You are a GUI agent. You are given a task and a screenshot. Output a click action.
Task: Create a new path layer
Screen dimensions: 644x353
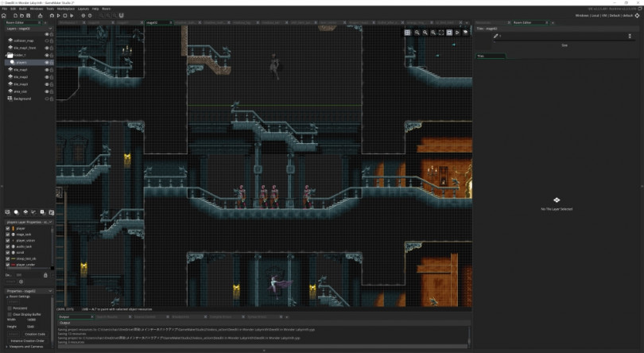pyautogui.click(x=33, y=212)
